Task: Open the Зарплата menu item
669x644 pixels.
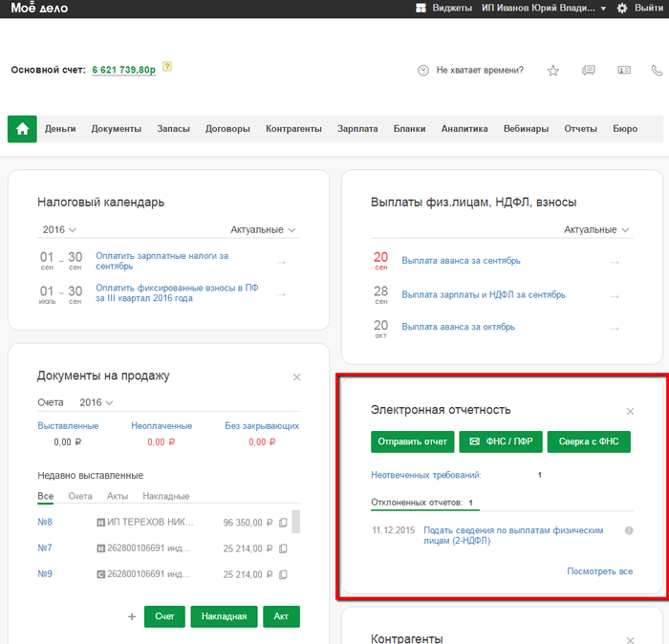Action: pyautogui.click(x=357, y=129)
